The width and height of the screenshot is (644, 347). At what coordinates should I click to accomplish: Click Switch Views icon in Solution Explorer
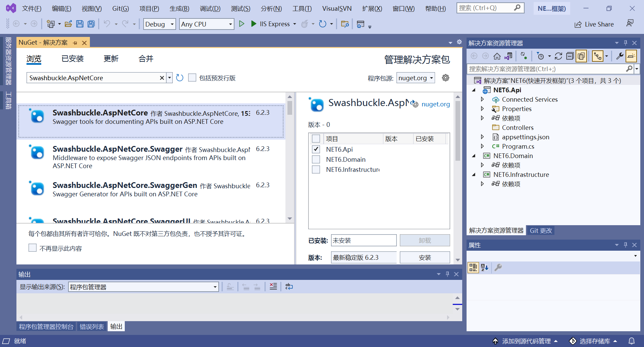click(508, 56)
